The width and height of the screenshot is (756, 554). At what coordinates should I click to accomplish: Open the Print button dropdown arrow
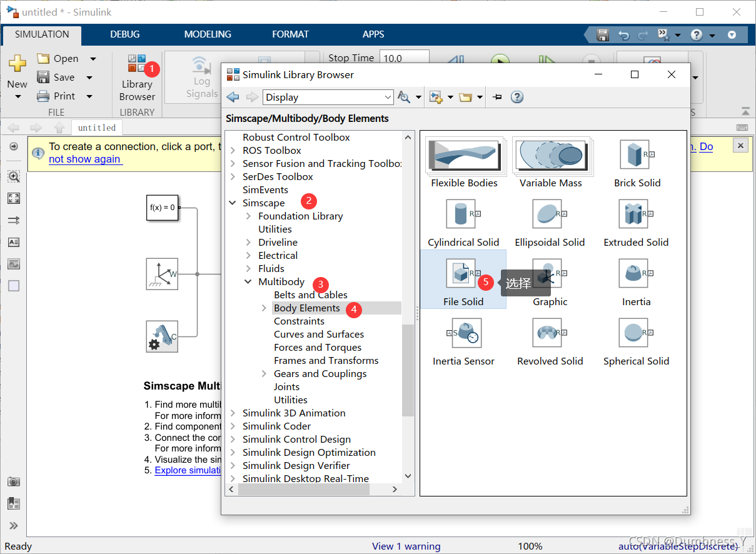click(x=89, y=96)
